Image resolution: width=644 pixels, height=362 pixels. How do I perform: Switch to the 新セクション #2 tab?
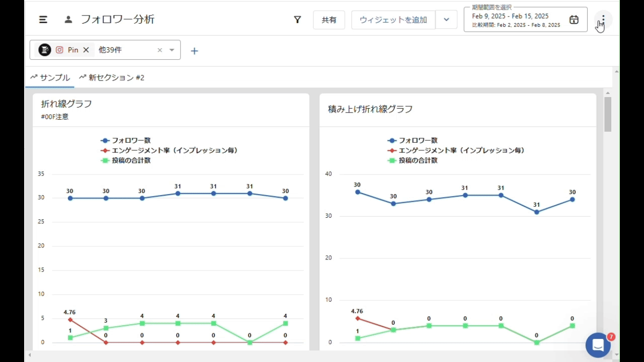coord(112,77)
